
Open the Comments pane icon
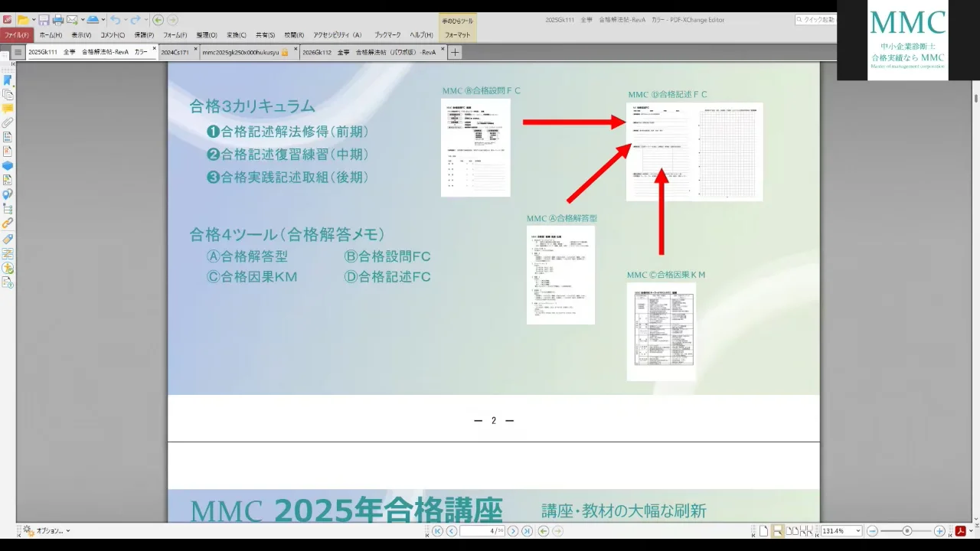tap(8, 109)
